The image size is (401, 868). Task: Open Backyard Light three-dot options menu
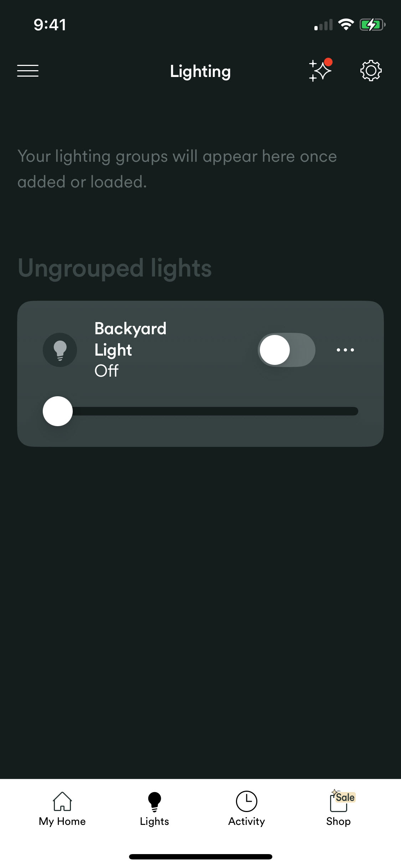tap(345, 350)
